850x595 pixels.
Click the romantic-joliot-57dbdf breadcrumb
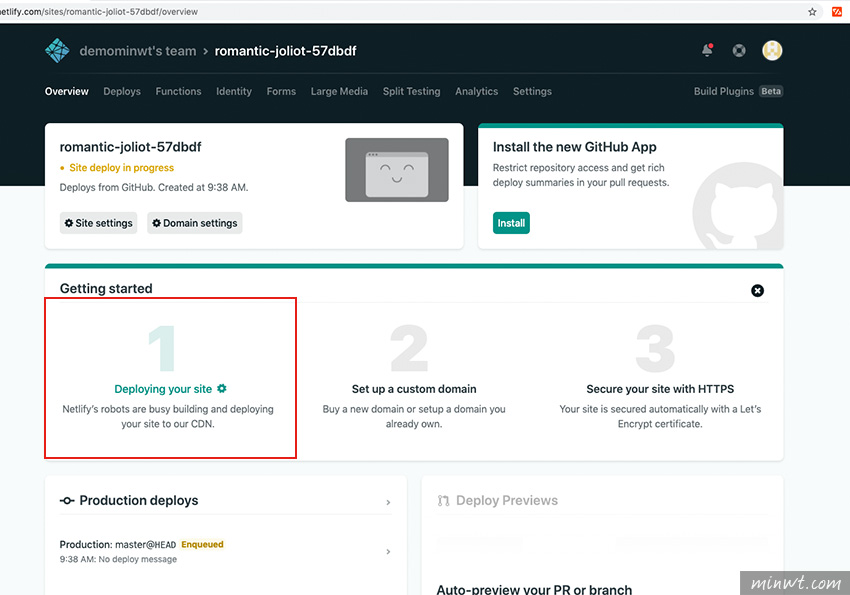click(x=285, y=51)
